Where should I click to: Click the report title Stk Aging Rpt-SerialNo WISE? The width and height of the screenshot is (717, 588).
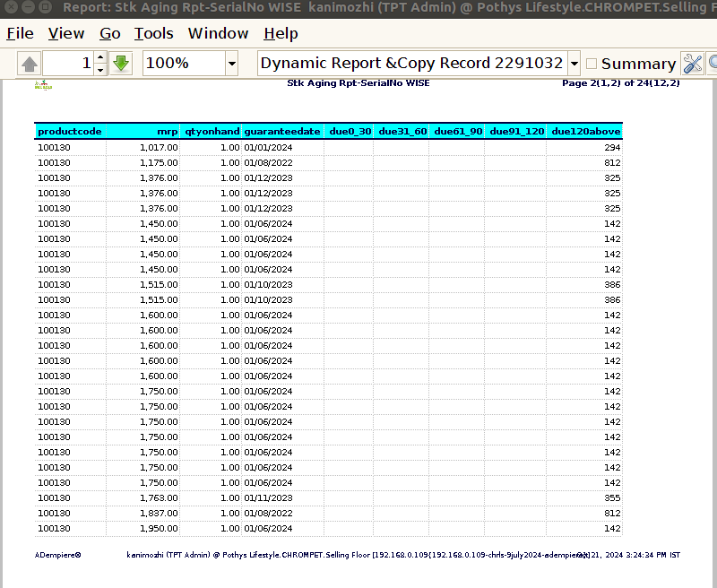click(358, 83)
